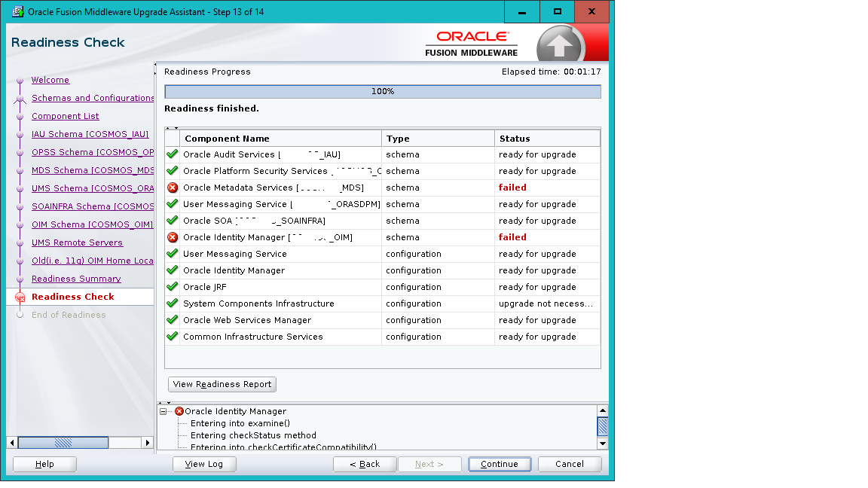Click the step bullet beside Component List
Screen dimensions: 868x488
[20, 116]
